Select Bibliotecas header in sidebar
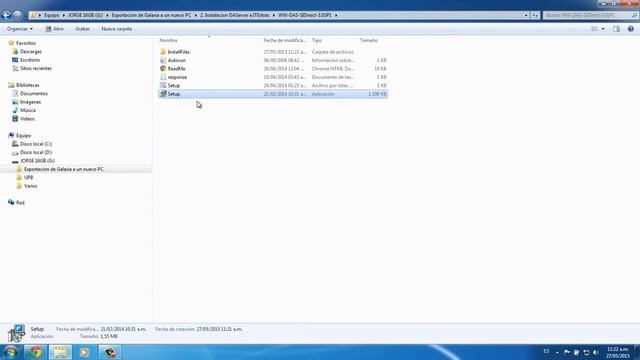The height and width of the screenshot is (360, 640). tap(27, 85)
